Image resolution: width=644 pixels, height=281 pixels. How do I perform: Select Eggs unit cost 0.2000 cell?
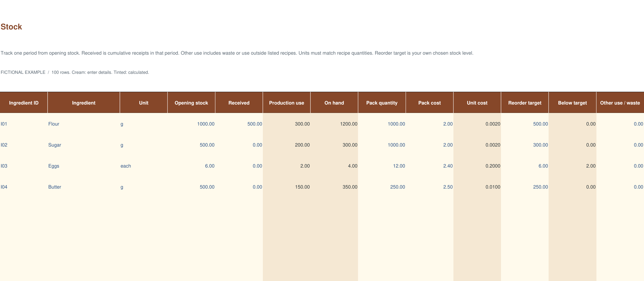[x=477, y=166]
